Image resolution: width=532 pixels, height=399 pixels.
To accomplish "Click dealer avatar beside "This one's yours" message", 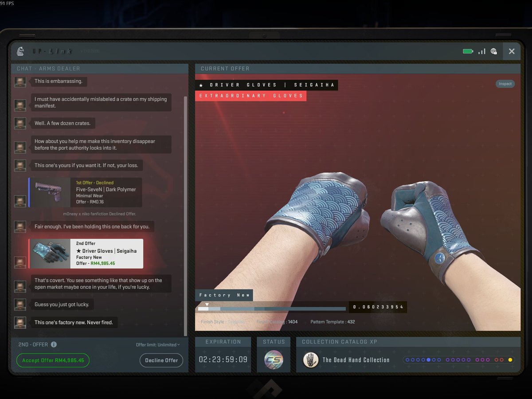I will [x=20, y=165].
